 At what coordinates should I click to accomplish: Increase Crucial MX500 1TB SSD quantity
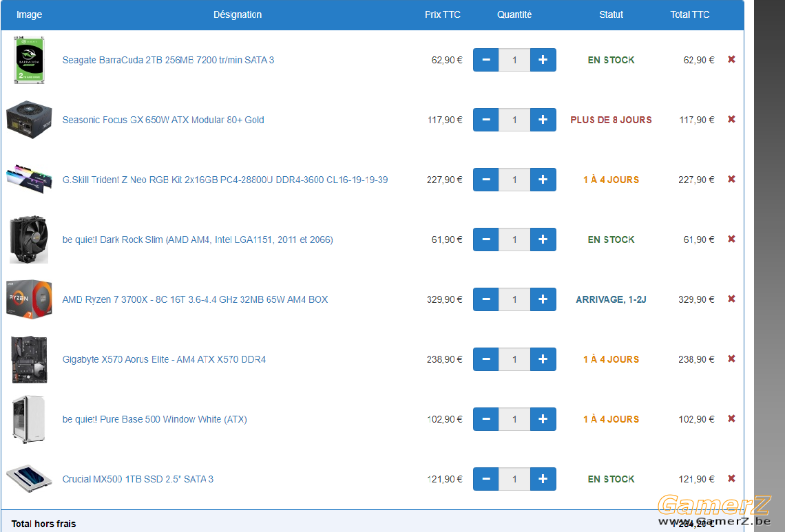[543, 479]
